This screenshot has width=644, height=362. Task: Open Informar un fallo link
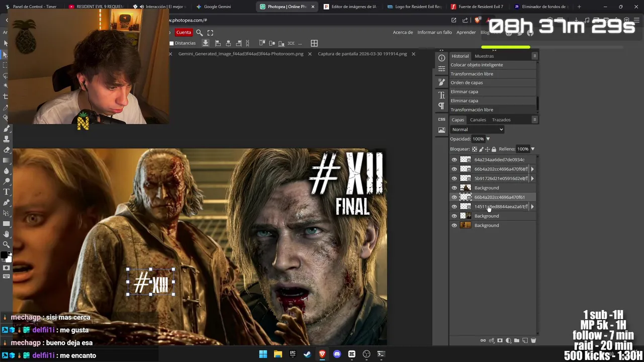[x=435, y=32]
